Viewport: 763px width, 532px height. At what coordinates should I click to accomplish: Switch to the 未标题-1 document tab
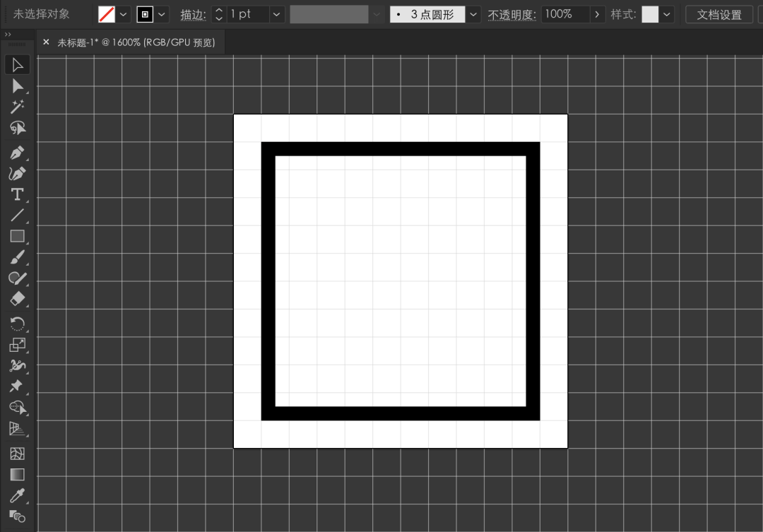click(136, 42)
